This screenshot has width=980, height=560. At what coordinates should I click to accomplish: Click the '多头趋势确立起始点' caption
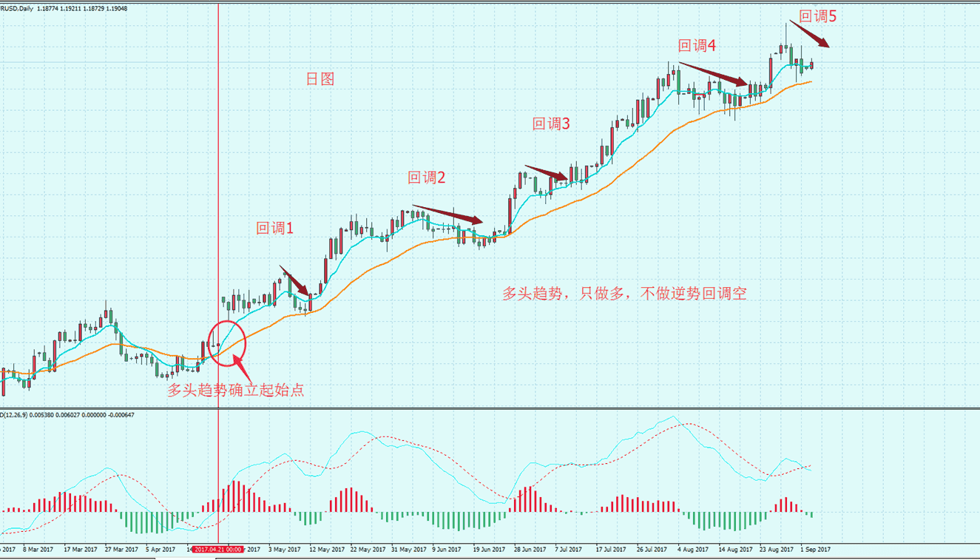pos(235,391)
